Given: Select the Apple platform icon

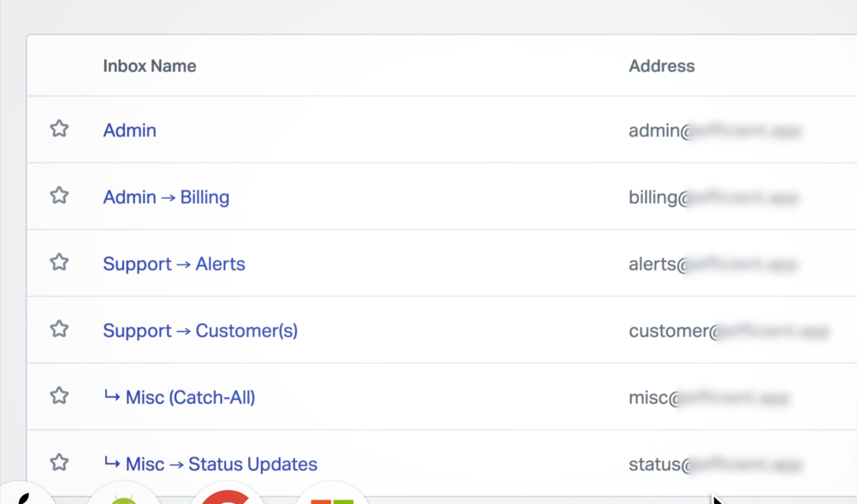Looking at the screenshot, I should (24, 500).
